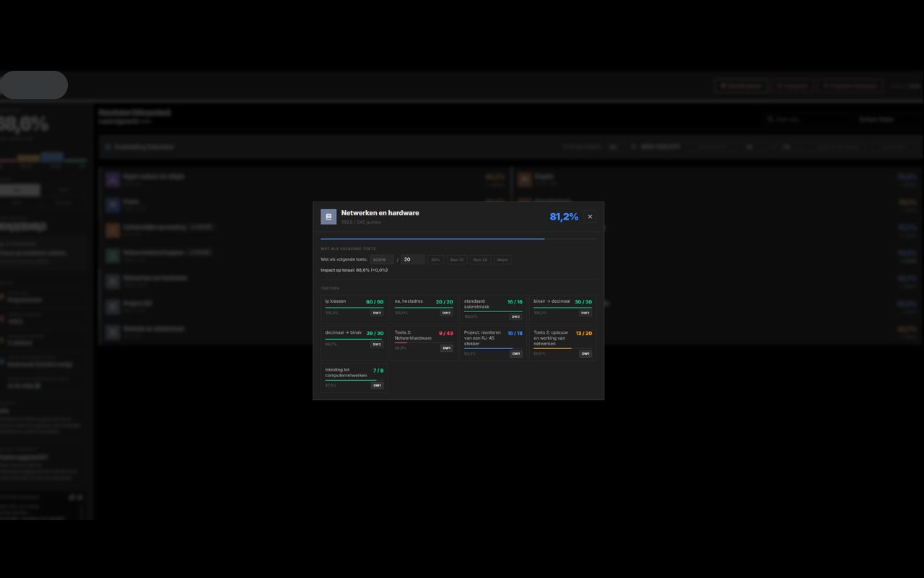Choose the Max 20 preset button
The height and width of the screenshot is (578, 924).
(480, 259)
